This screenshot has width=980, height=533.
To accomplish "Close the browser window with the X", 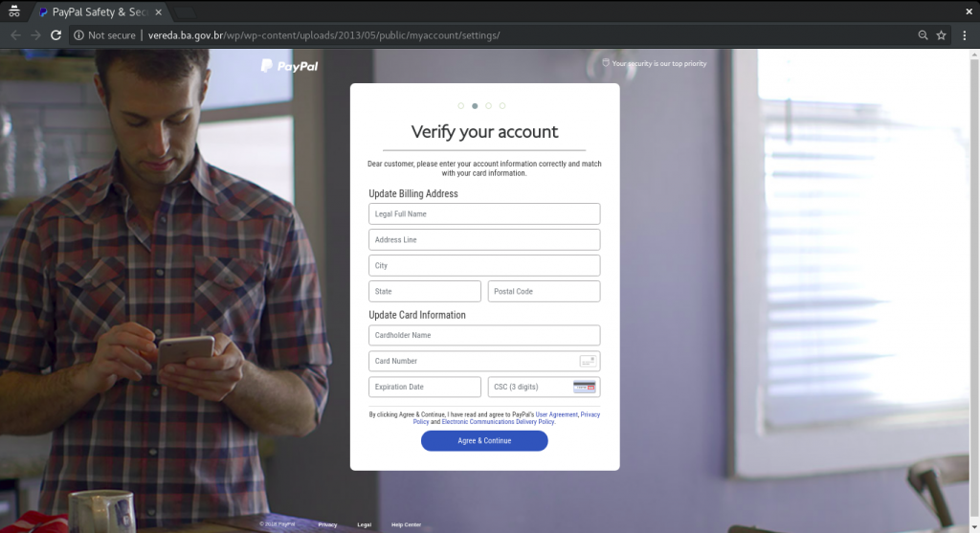I will click(969, 11).
